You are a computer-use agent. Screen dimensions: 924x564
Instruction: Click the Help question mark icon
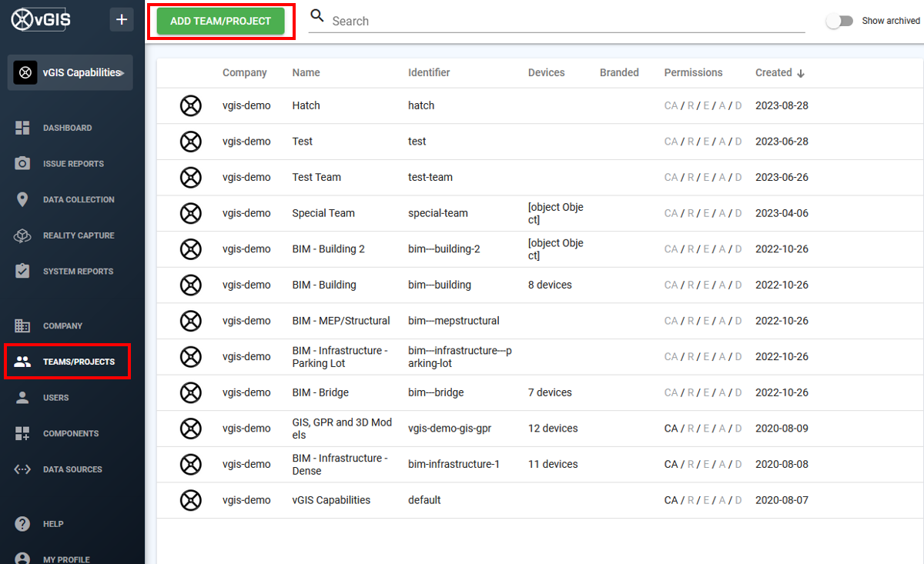[x=22, y=524]
